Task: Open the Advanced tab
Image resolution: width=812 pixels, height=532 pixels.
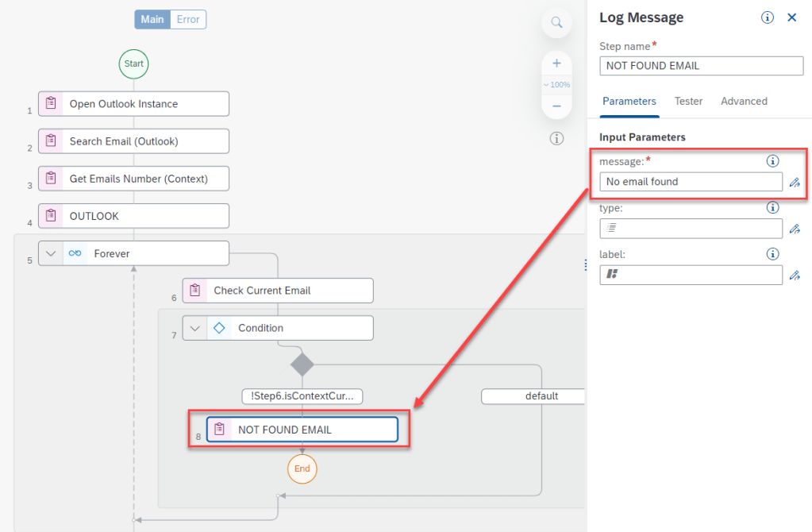Action: point(744,101)
